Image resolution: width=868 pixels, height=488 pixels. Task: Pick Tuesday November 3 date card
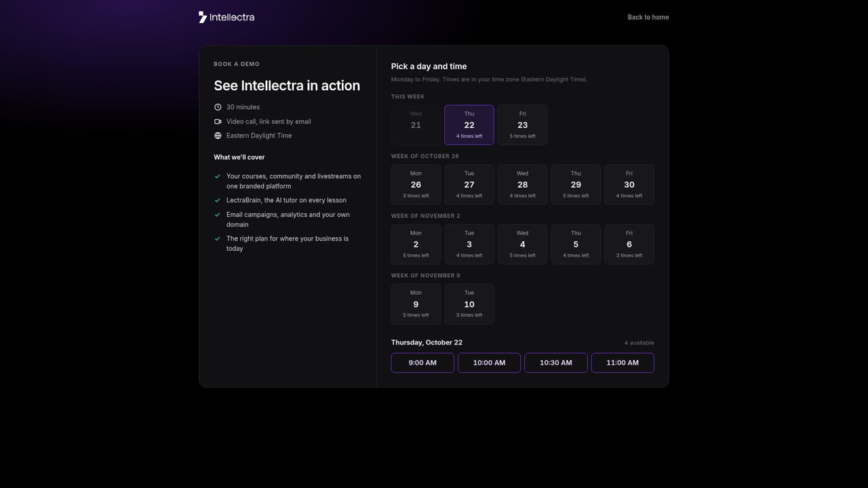pyautogui.click(x=469, y=244)
